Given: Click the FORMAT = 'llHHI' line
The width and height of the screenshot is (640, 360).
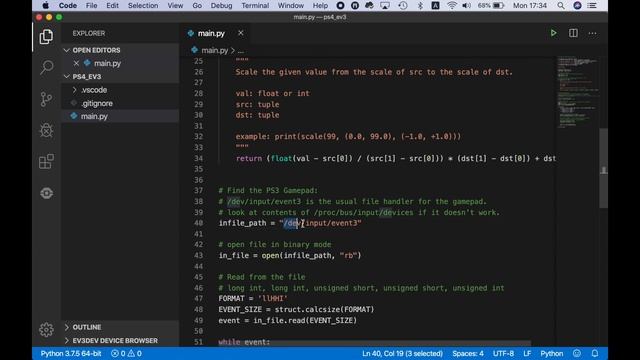Looking at the screenshot, I should click(253, 298).
